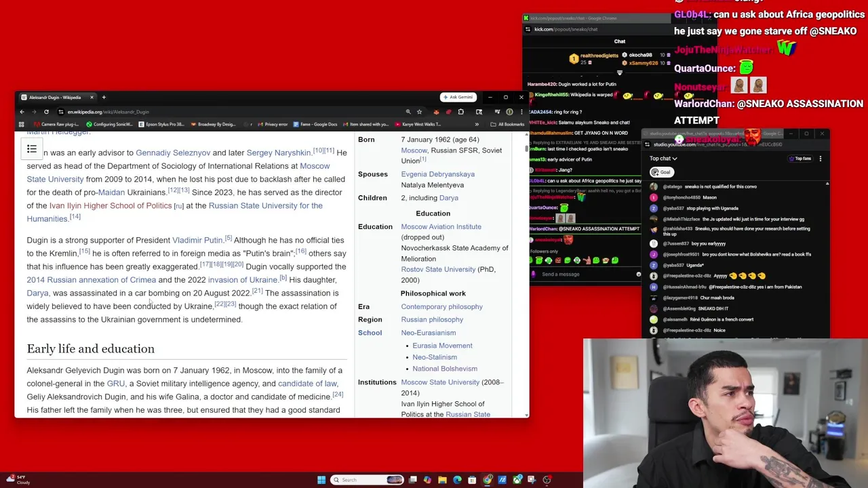Open the Contemporary philosophy link
Image resolution: width=868 pixels, height=488 pixels.
click(441, 307)
